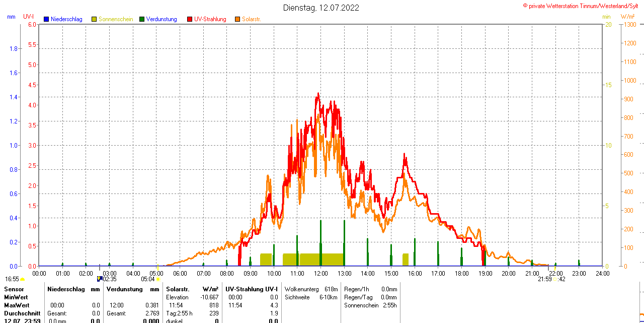Click the Sonnenschein 2:55h value row
The width and height of the screenshot is (644, 323).
point(370,305)
